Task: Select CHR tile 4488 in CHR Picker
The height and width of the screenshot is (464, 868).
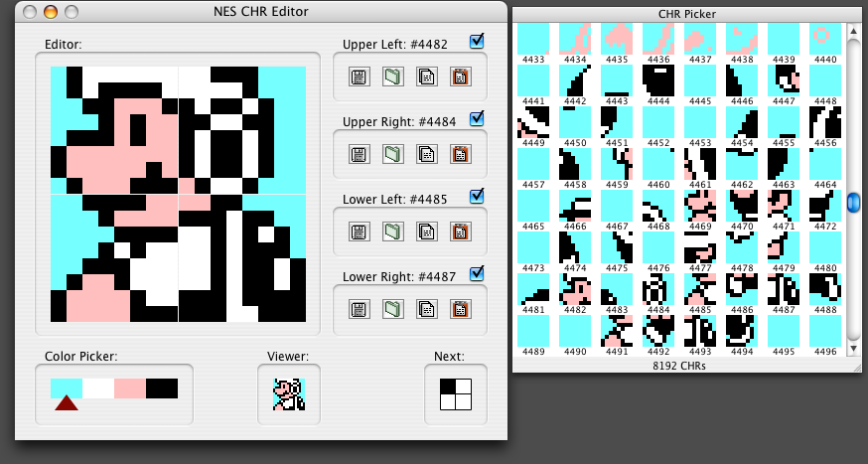Action: [825, 289]
